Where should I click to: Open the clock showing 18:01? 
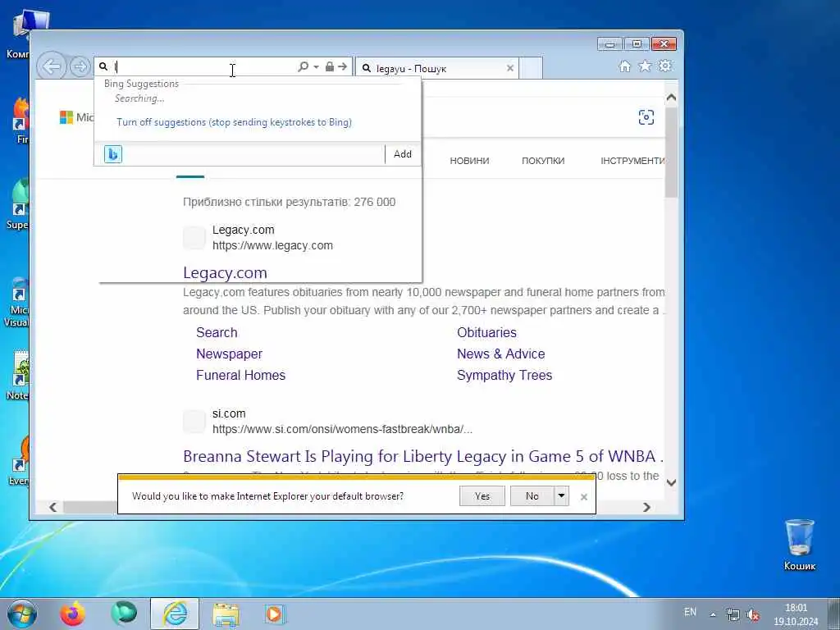click(796, 615)
